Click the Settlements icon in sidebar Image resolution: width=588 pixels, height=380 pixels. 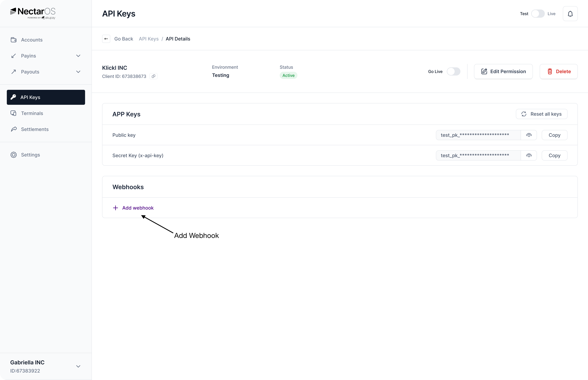pos(14,129)
